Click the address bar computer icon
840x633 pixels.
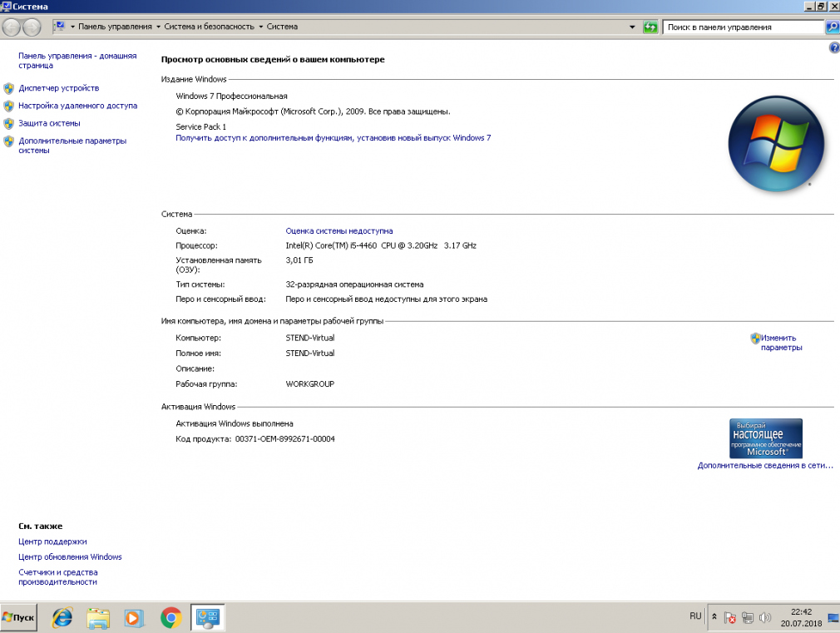(x=60, y=27)
